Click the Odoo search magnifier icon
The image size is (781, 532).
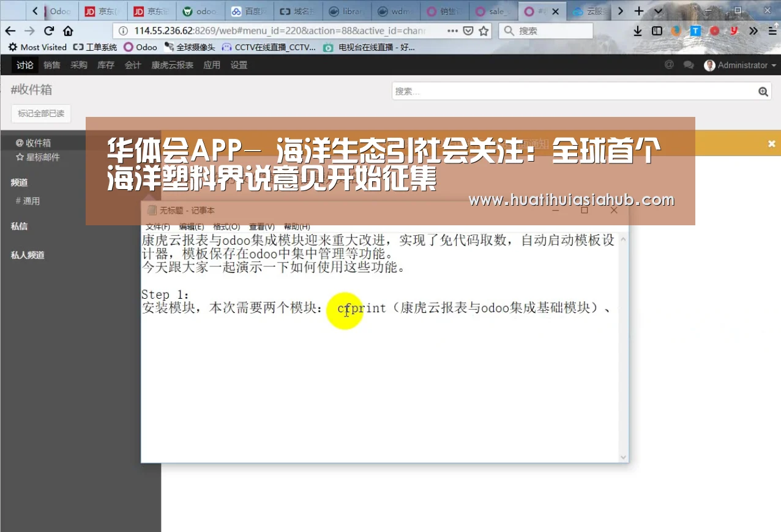point(763,91)
